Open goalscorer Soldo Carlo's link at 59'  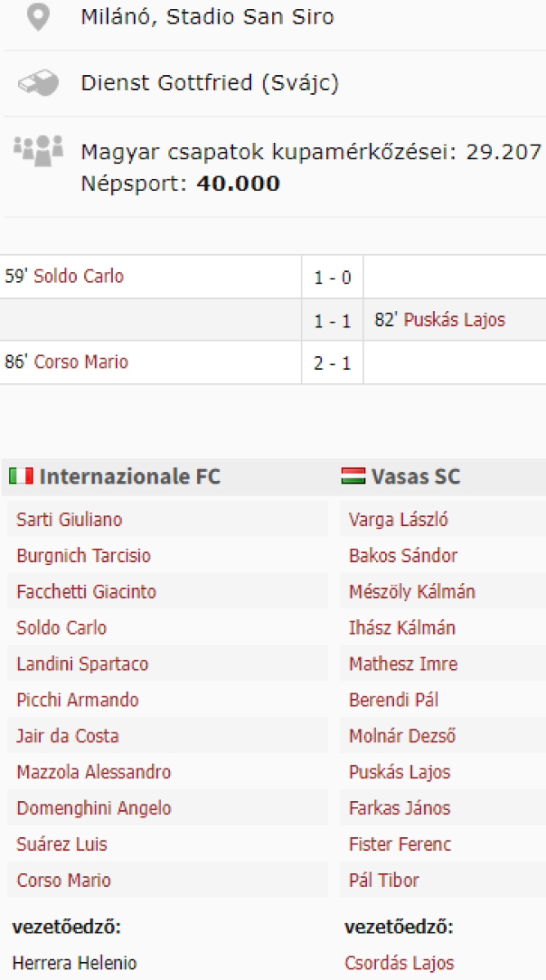point(78,276)
